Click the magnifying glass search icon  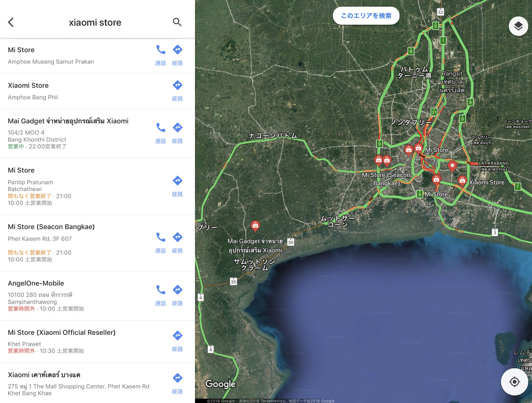[x=177, y=22]
